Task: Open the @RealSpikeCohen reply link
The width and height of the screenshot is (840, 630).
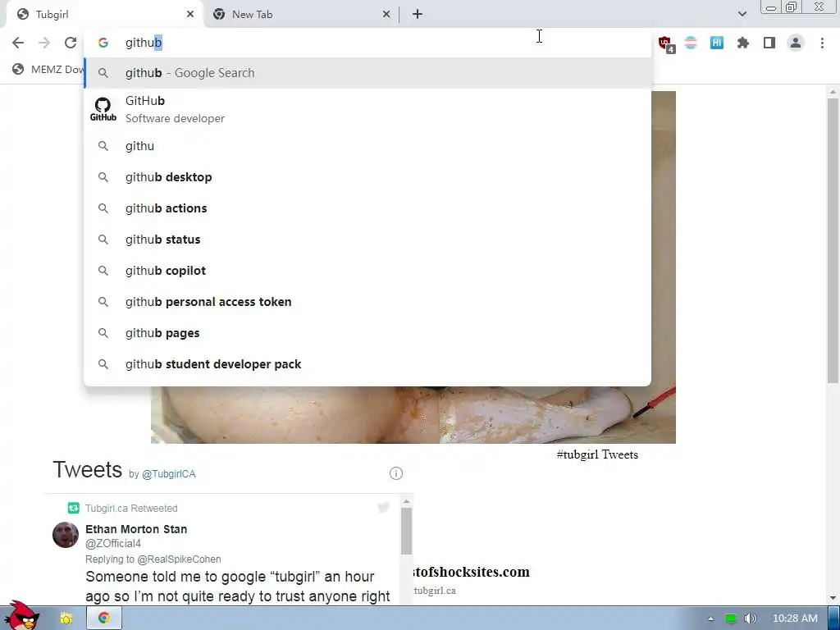Action: (x=179, y=559)
